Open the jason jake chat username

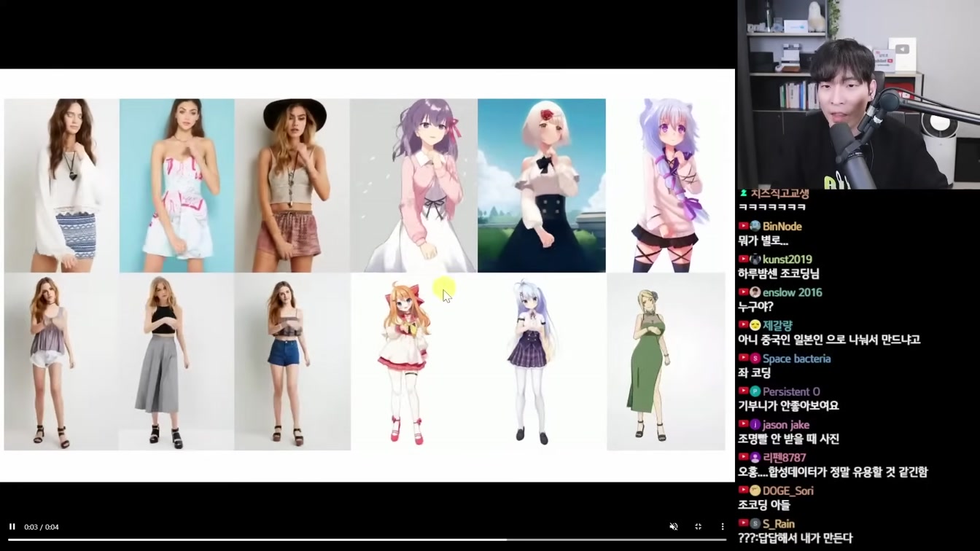(x=786, y=425)
